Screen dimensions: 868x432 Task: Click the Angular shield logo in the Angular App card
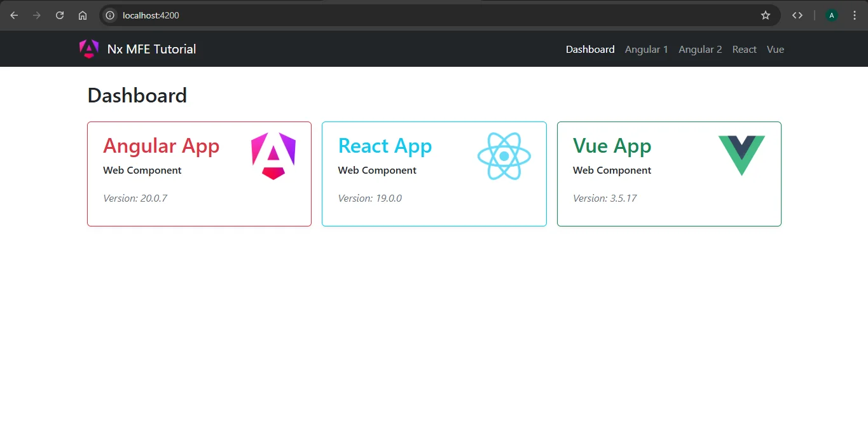(x=273, y=156)
